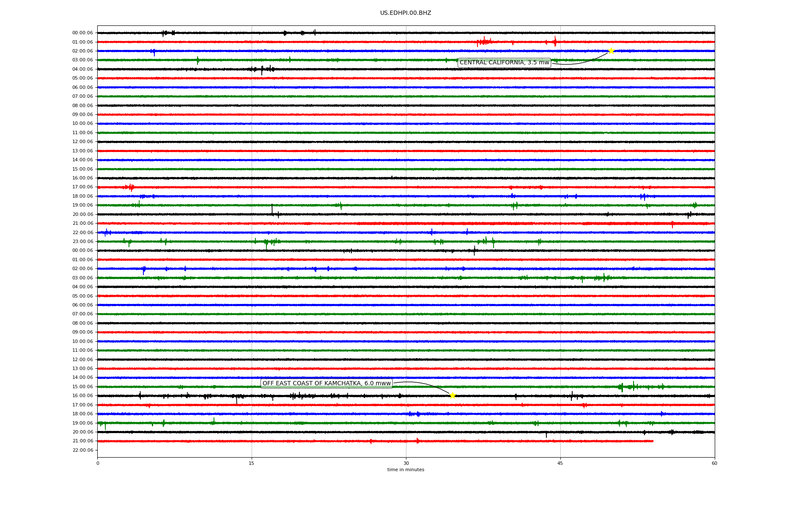
Task: Click the second 21:00:06 row time label
Action: [x=82, y=441]
